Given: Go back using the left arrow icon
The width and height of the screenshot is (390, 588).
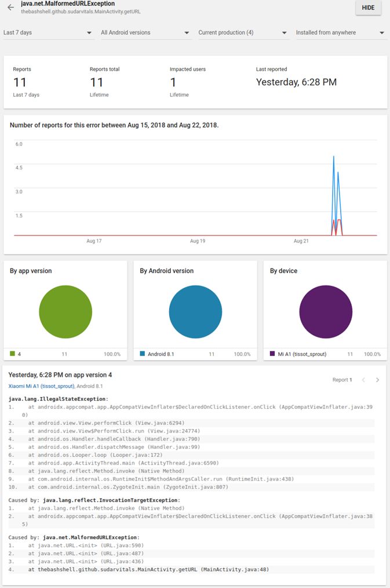Looking at the screenshot, I should pyautogui.click(x=10, y=7).
